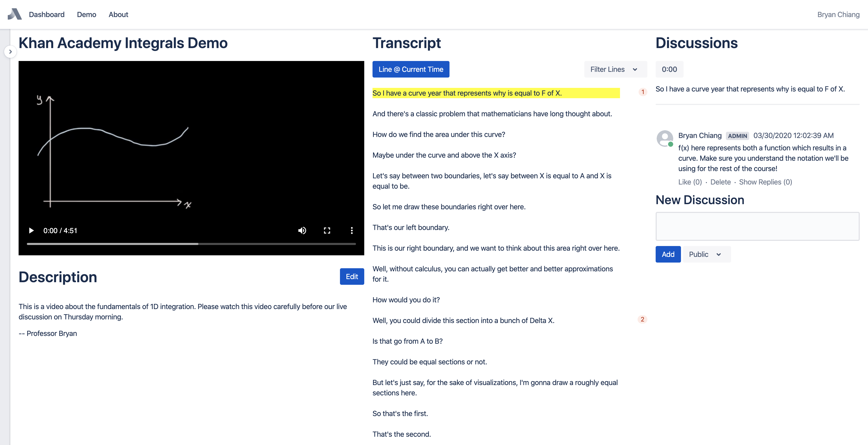Mute the video volume icon
Screen dimensions: 868x445
(302, 231)
